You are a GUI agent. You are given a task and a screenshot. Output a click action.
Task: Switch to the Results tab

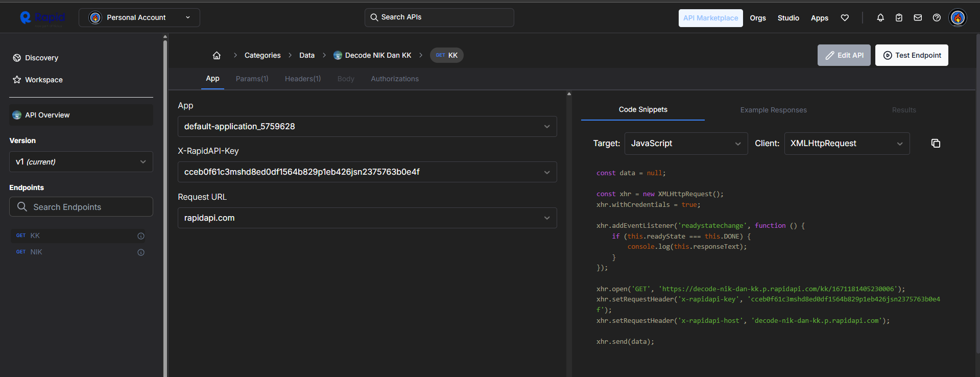904,110
